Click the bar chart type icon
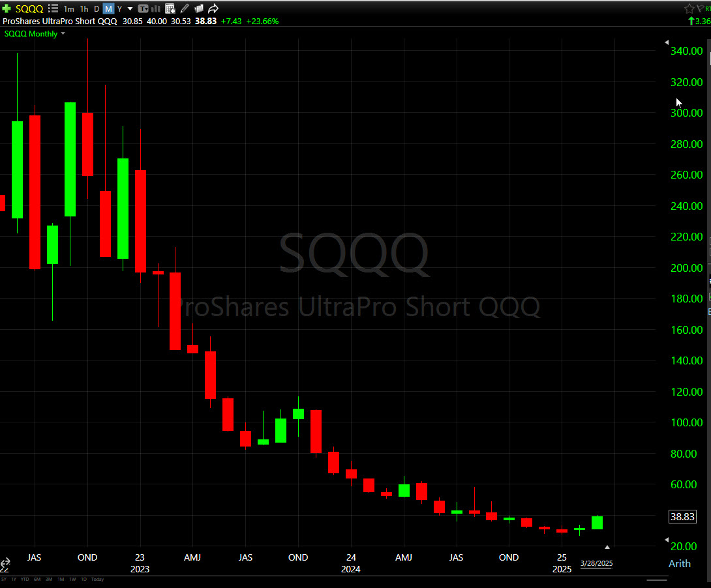 point(157,9)
